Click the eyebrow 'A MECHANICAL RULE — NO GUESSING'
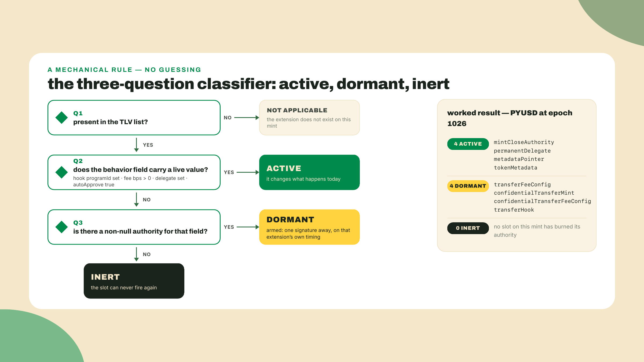Screen dimensions: 644x362 pyautogui.click(x=124, y=70)
